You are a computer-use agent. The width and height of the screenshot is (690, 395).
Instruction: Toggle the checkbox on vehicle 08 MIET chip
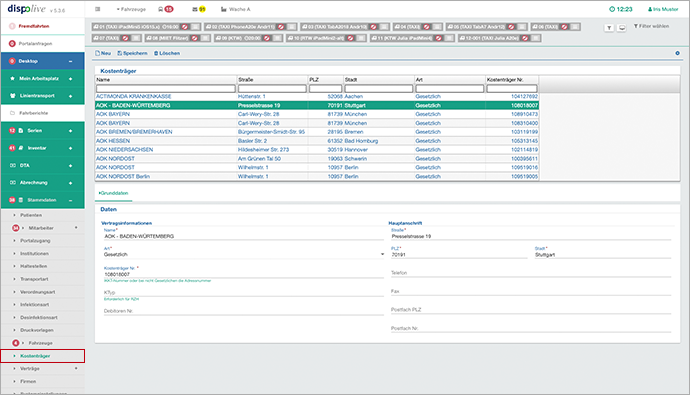click(x=205, y=38)
